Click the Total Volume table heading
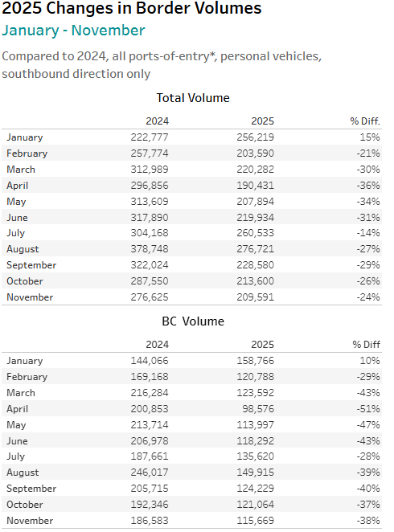Viewport: 394px width, 532px height. (193, 98)
